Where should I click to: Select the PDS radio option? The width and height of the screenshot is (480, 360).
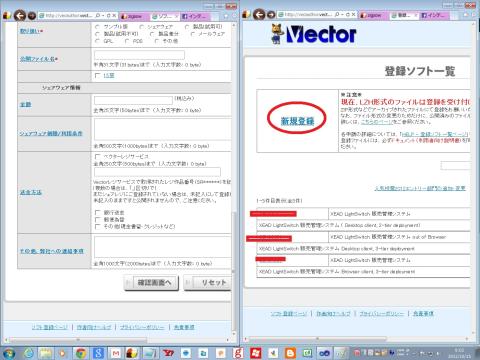pyautogui.click(x=127, y=41)
